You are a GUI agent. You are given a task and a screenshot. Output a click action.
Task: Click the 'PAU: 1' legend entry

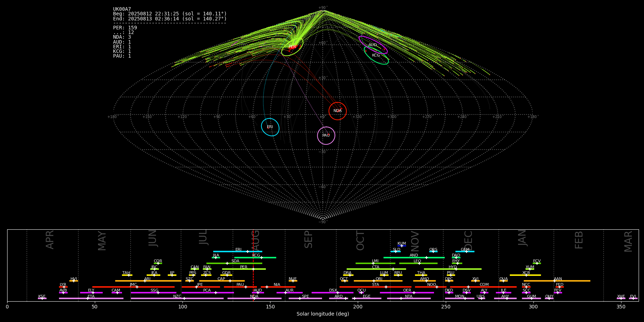click(122, 56)
